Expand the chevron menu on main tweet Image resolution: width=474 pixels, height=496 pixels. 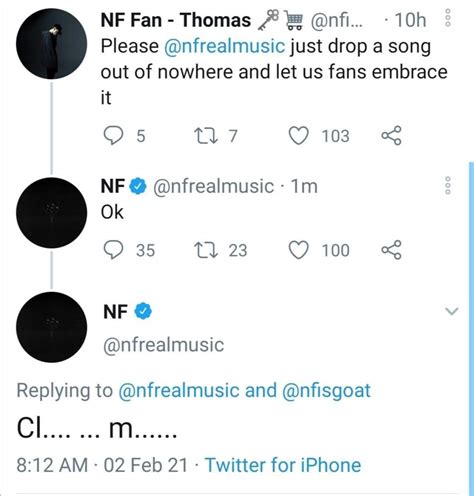(452, 311)
